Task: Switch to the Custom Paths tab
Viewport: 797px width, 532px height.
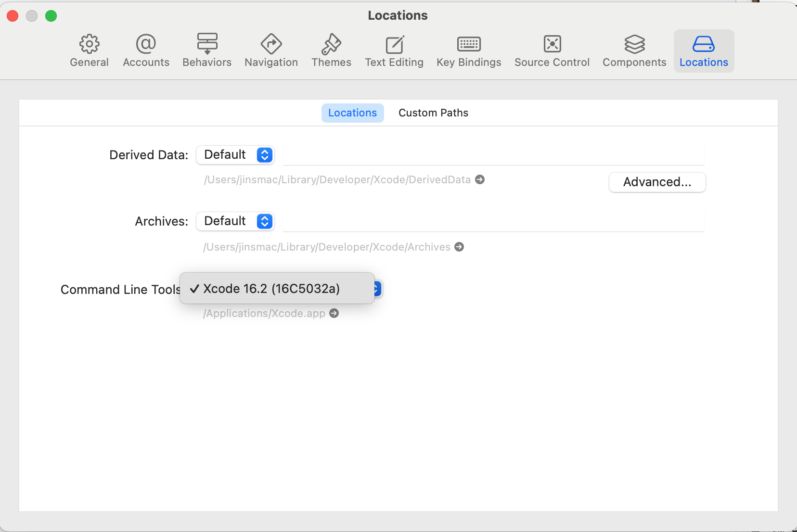Action: [x=433, y=113]
